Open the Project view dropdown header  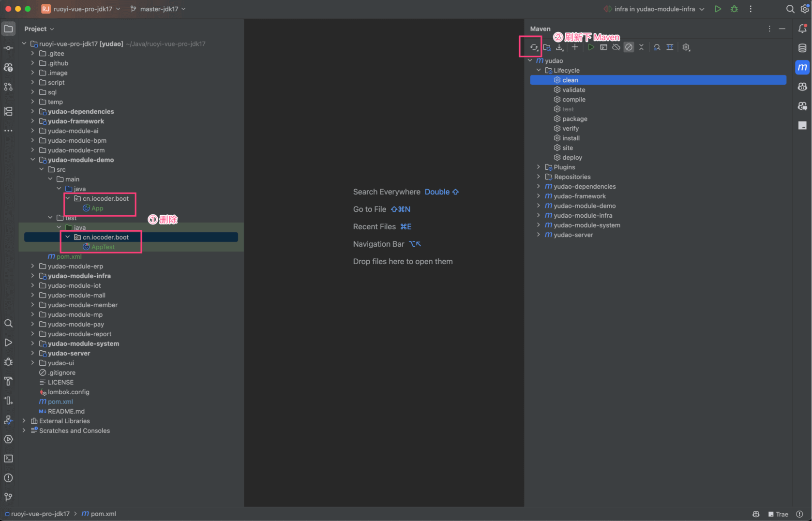tap(39, 29)
